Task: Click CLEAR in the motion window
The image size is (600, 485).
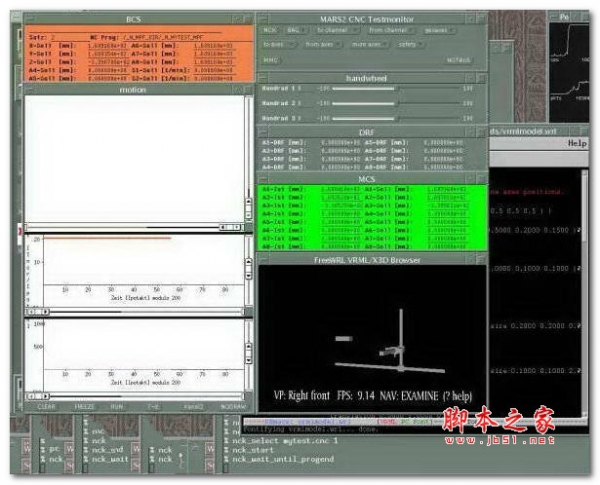Action: [46, 407]
